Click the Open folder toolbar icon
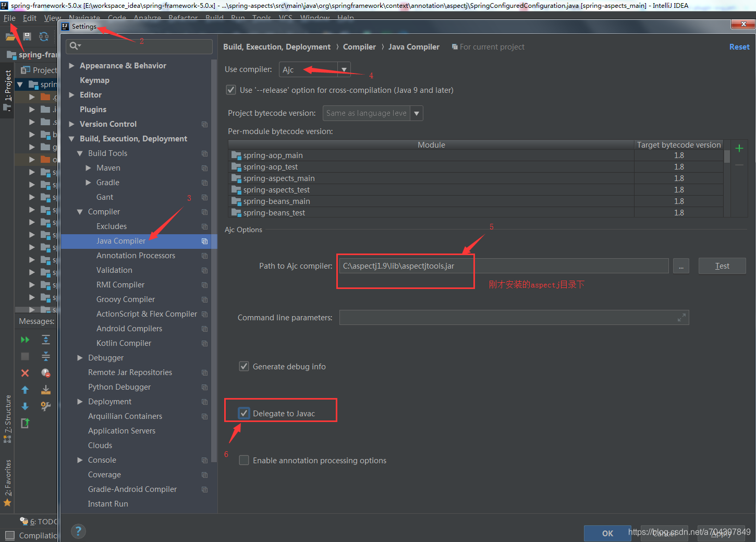The image size is (756, 542). (10, 37)
